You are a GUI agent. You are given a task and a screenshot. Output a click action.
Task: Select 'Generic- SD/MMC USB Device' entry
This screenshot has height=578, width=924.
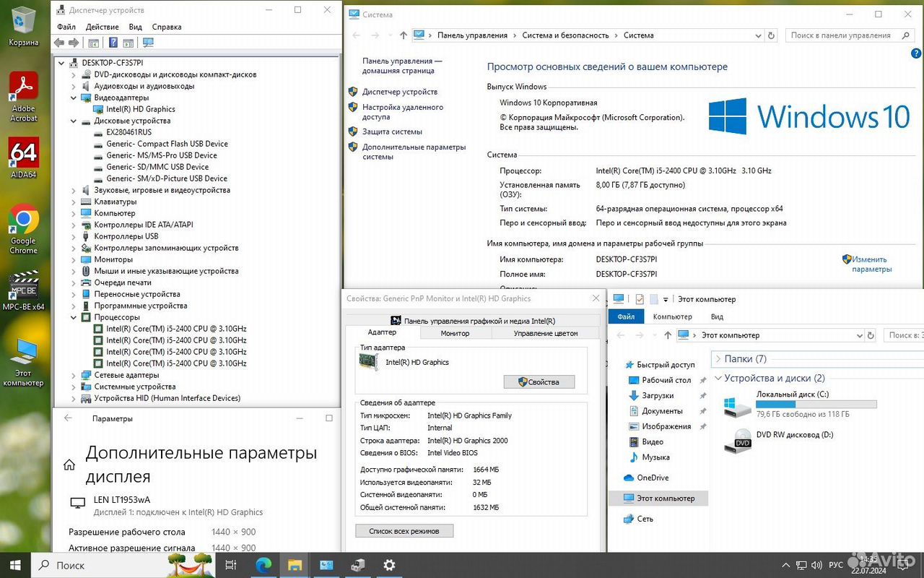157,167
